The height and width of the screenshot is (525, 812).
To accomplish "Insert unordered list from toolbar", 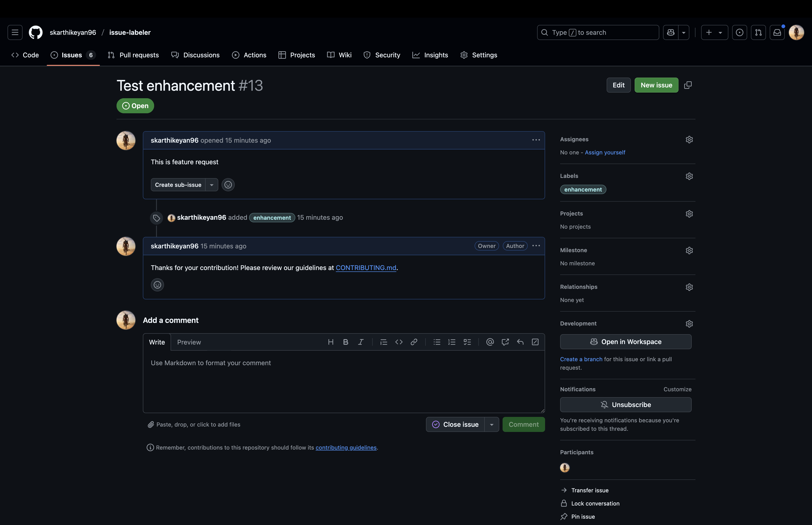I will 437,342.
